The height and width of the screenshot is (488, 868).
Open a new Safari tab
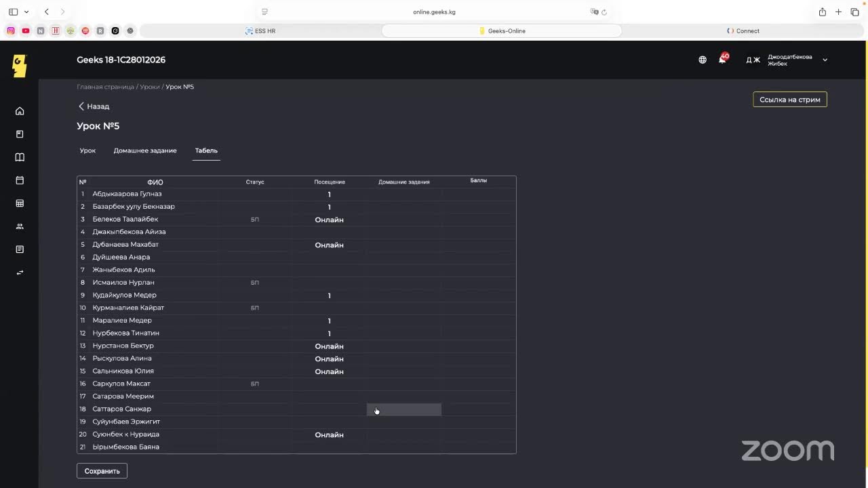click(838, 12)
